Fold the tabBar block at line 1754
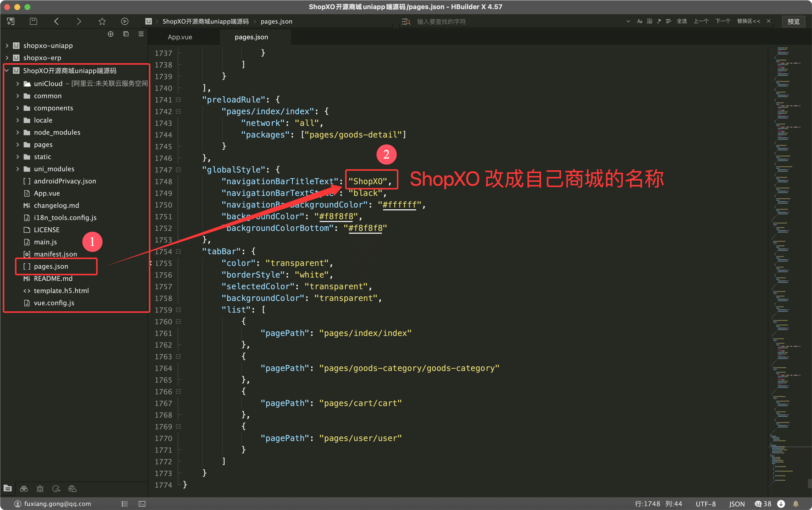 point(178,252)
